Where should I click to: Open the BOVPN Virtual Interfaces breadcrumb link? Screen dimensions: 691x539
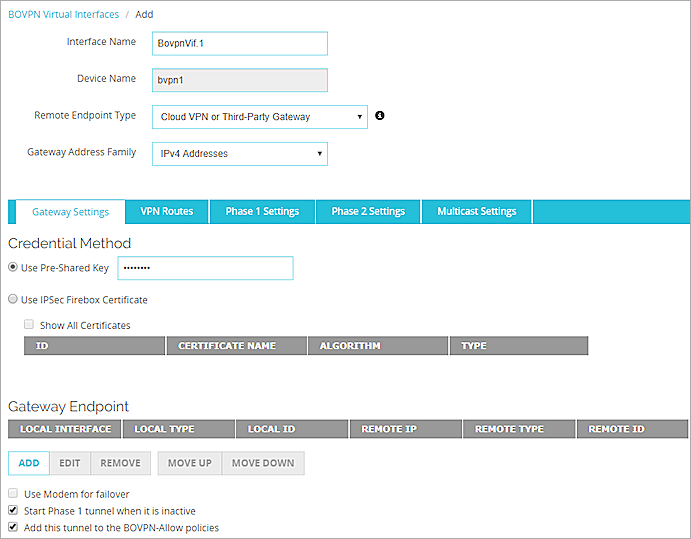pos(63,14)
